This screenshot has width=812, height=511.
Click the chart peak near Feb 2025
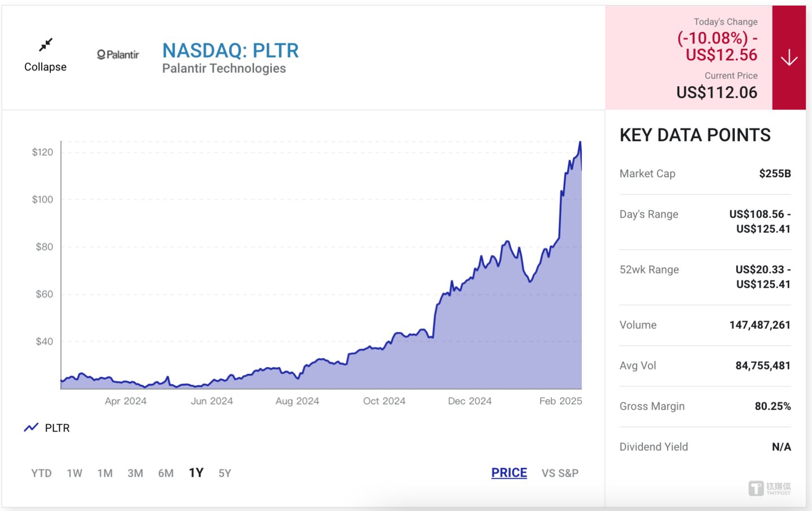pyautogui.click(x=580, y=142)
